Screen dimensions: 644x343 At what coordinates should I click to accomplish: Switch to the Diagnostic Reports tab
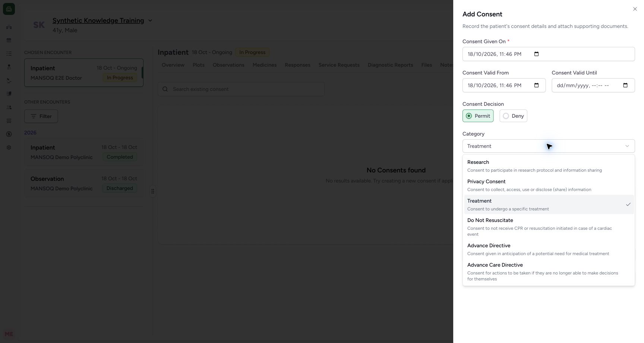coord(390,65)
